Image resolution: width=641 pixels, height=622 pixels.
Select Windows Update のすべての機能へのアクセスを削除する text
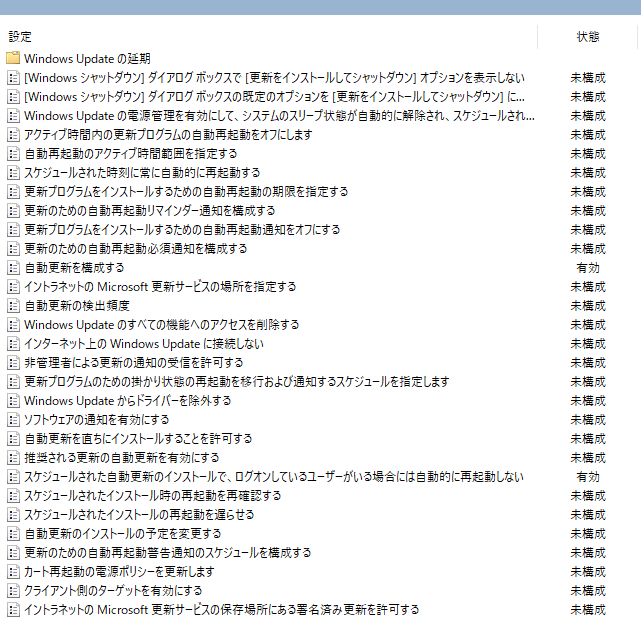pos(161,324)
